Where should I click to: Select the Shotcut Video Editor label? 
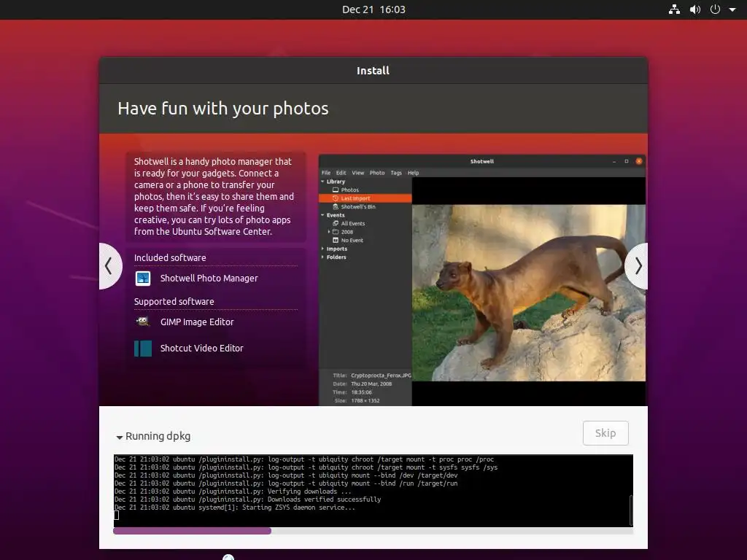coord(201,348)
